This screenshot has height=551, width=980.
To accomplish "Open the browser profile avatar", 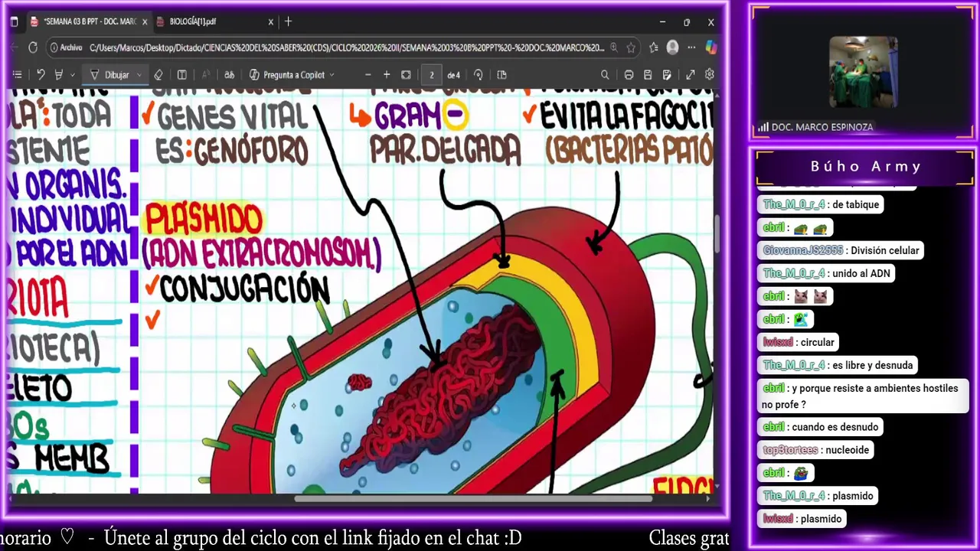I will [672, 47].
